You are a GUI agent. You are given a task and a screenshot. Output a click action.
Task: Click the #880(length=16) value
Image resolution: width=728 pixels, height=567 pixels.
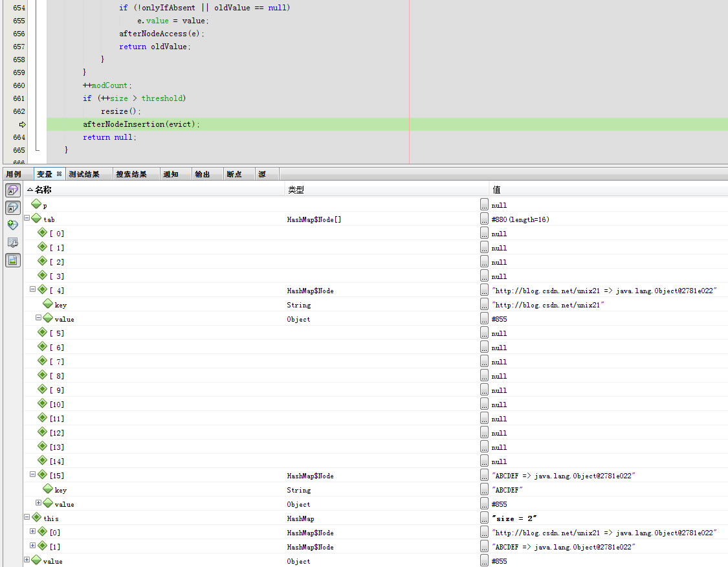tap(520, 219)
